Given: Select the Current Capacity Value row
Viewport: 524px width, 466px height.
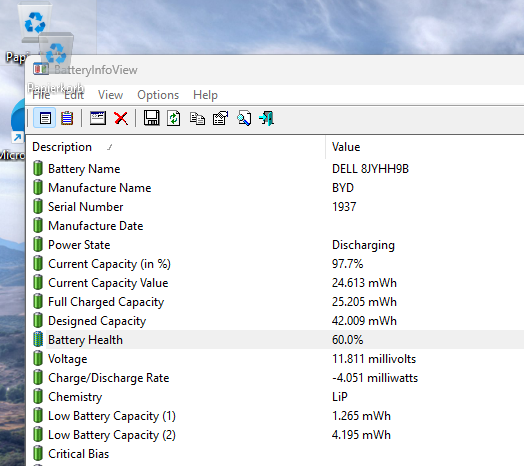Looking at the screenshot, I should [275, 283].
